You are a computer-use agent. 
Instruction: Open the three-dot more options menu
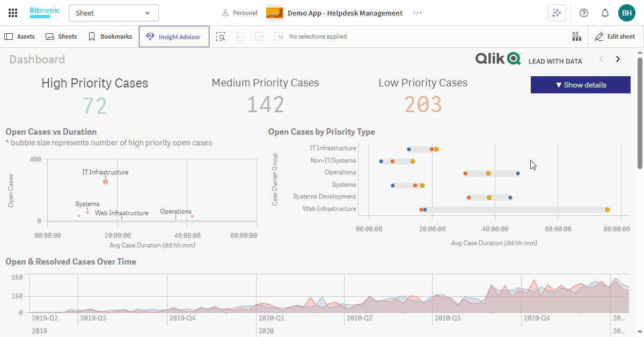pyautogui.click(x=418, y=13)
